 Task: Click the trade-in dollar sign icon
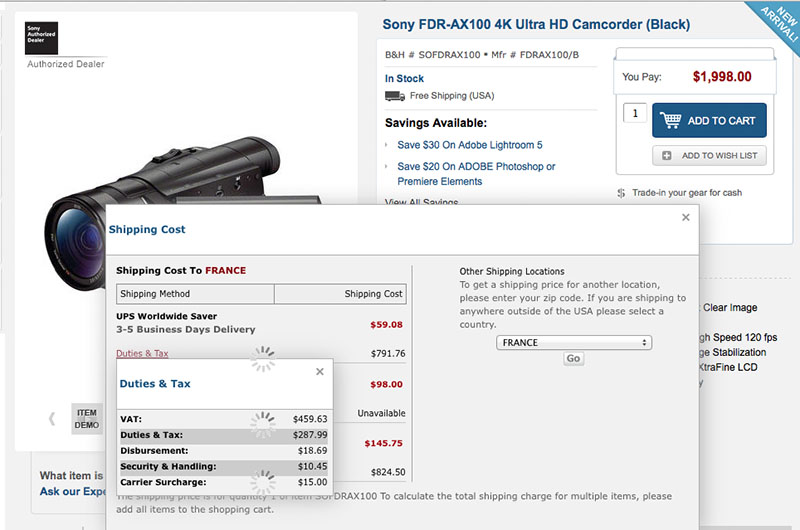click(621, 193)
